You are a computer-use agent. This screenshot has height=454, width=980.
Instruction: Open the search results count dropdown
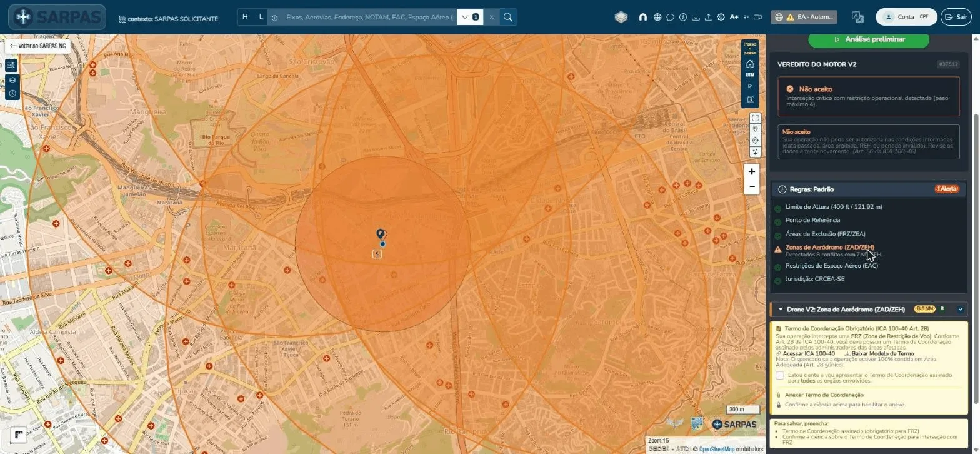[x=470, y=18]
